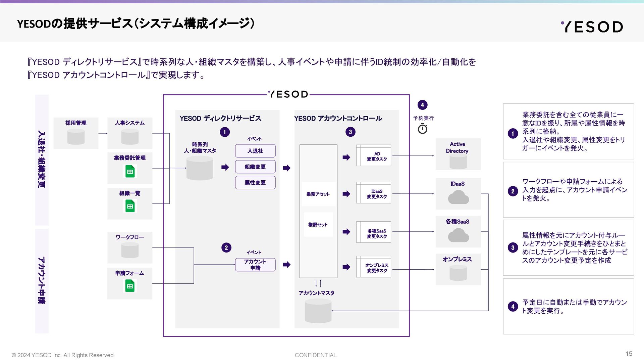644x363 pixels.
Task: Click the ワークフロー database cylinder icon
Action: [130, 250]
